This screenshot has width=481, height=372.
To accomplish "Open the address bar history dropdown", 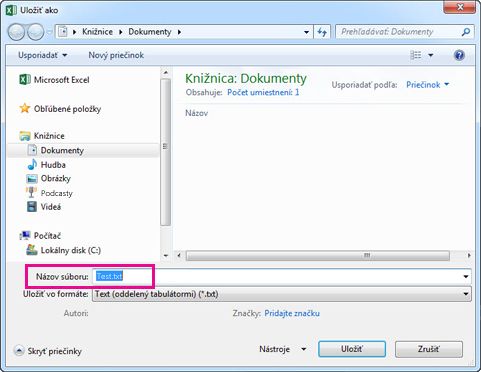I will point(306,32).
